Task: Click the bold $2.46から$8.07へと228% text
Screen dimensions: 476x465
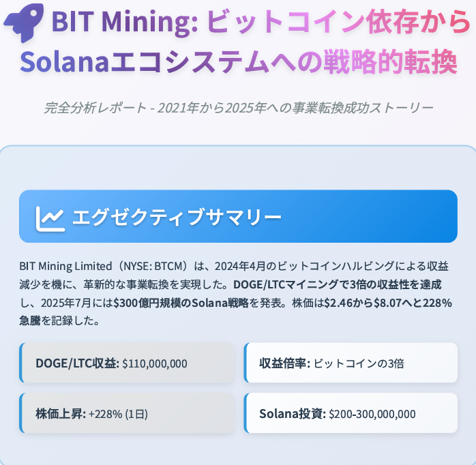Action: coord(388,303)
